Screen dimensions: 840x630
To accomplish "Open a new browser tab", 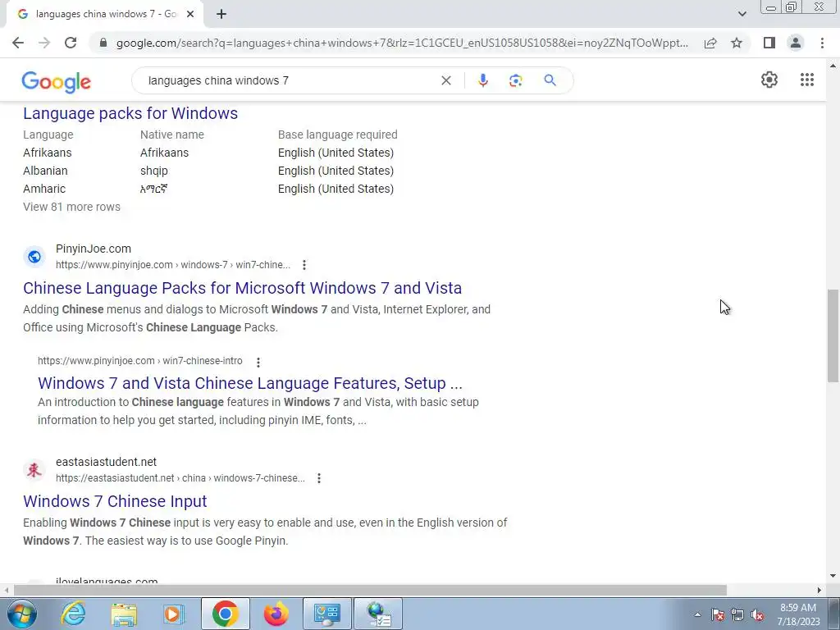I will [x=221, y=15].
